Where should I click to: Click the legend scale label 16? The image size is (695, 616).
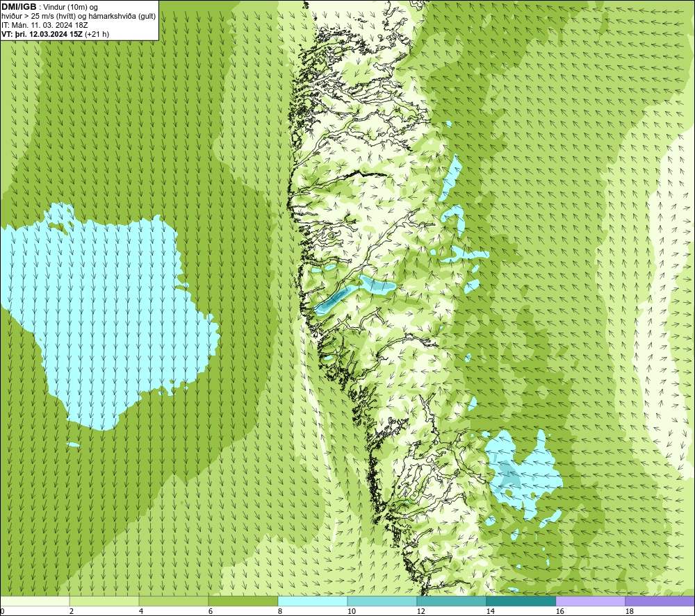pos(559,612)
